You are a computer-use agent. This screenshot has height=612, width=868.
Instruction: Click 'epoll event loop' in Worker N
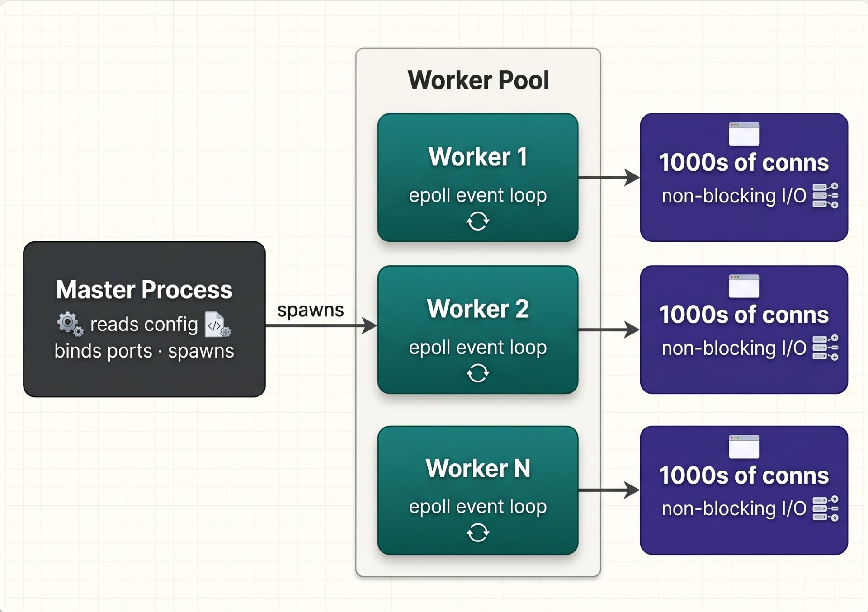click(x=478, y=507)
